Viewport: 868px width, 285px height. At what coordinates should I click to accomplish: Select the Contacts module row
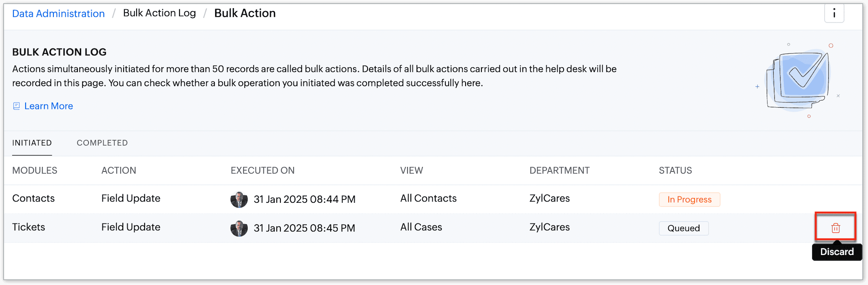pyautogui.click(x=433, y=199)
